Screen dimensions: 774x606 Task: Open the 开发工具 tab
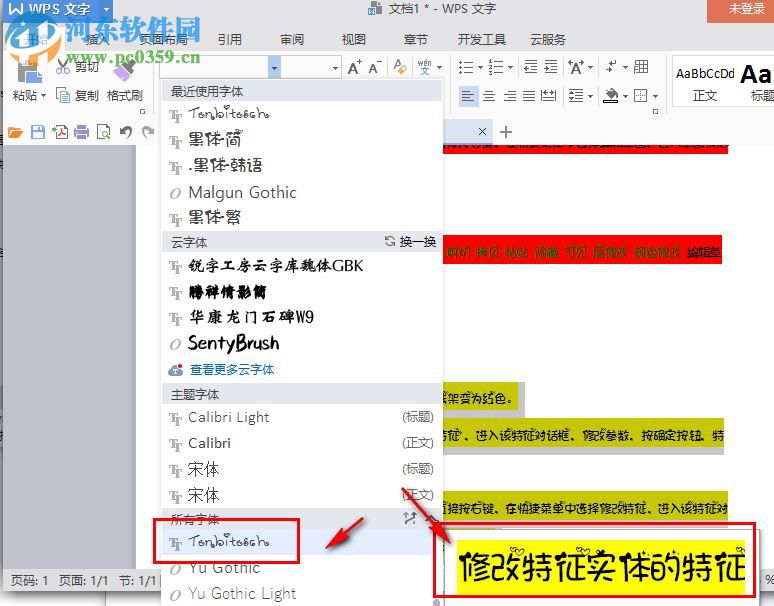pyautogui.click(x=481, y=39)
